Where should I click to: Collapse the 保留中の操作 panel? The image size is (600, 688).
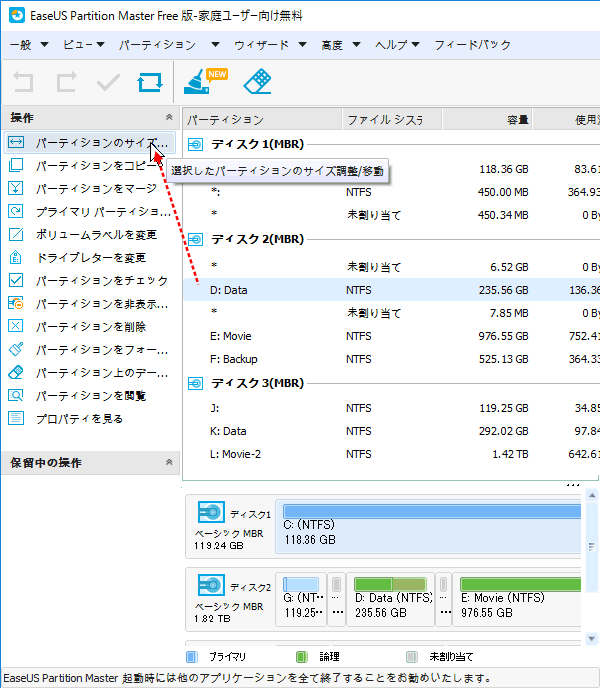(168, 463)
